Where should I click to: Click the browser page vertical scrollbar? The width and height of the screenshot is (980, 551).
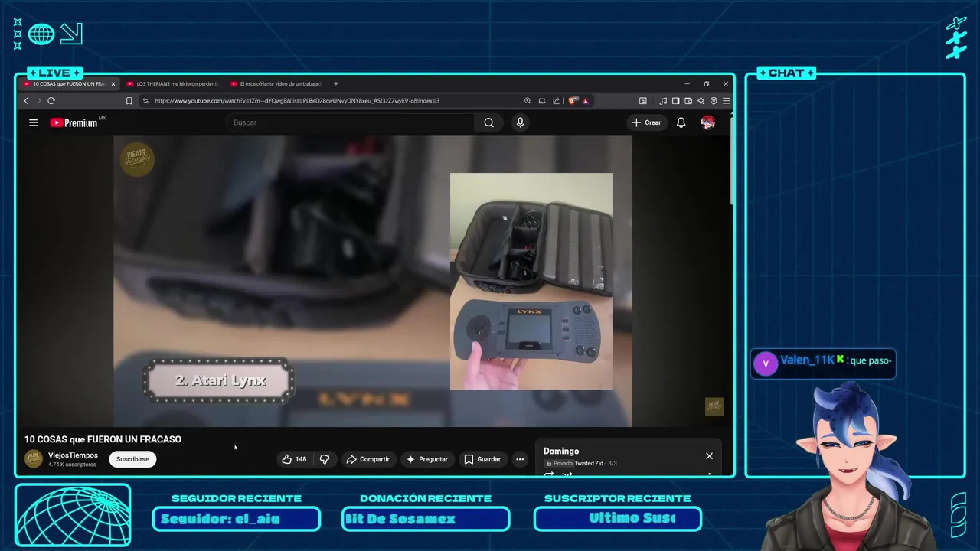coord(732,161)
